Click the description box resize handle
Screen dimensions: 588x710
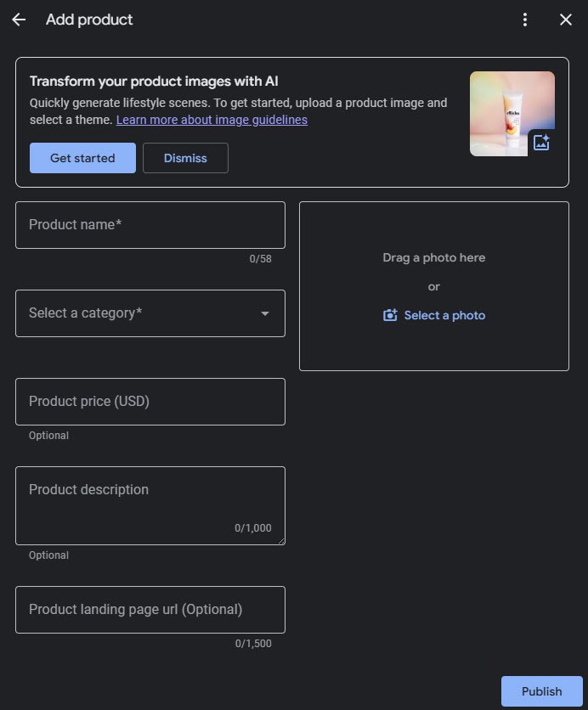click(x=281, y=541)
